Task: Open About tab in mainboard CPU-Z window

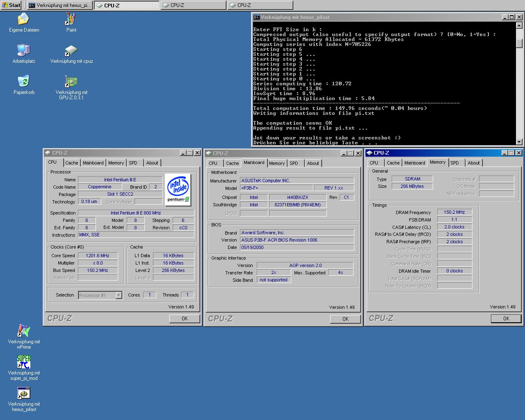Action: tap(313, 163)
